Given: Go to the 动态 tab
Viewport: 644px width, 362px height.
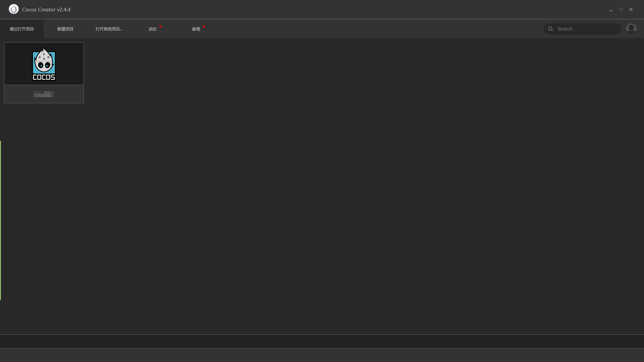Looking at the screenshot, I should click(x=152, y=29).
